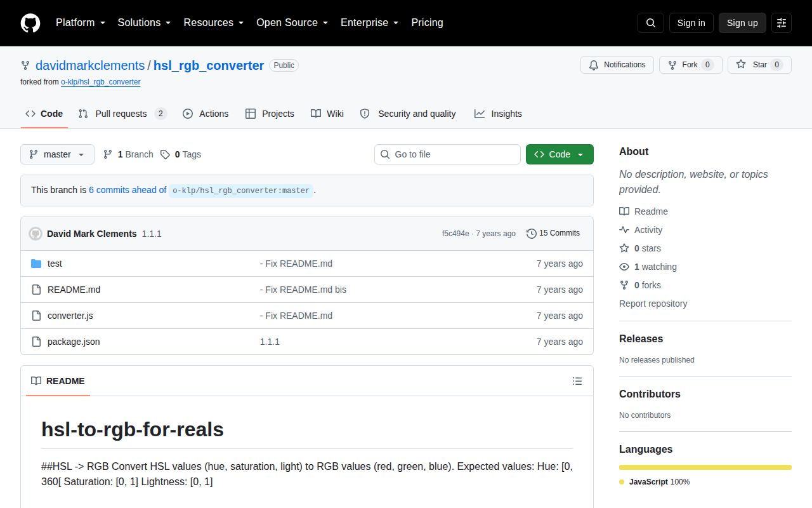Switch to the Wiki tab
Screen dimensions: 812x508
click(327, 114)
